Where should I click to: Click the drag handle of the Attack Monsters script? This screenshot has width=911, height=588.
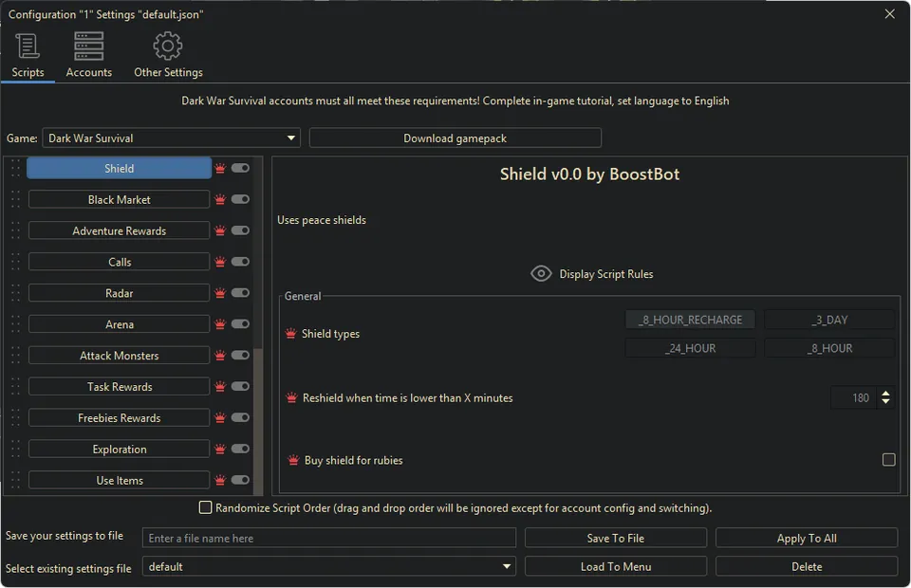pos(15,356)
